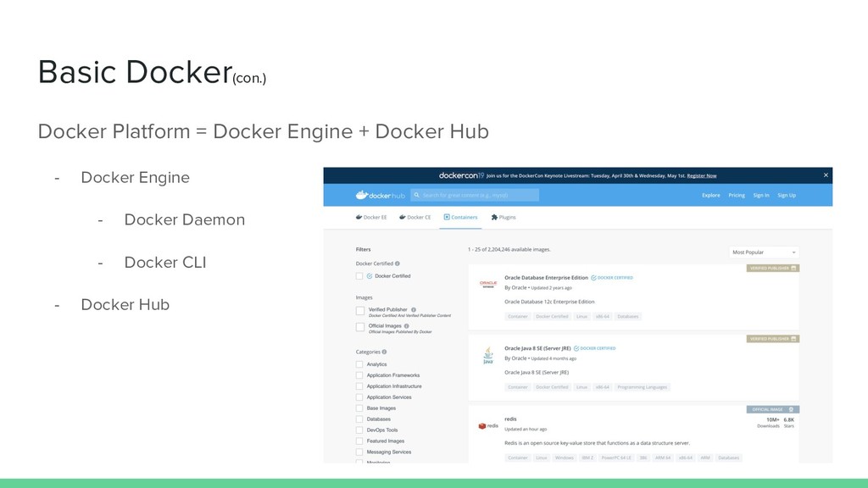Focus the Docker Hub search field
The width and height of the screenshot is (868, 488).
pyautogui.click(x=475, y=195)
